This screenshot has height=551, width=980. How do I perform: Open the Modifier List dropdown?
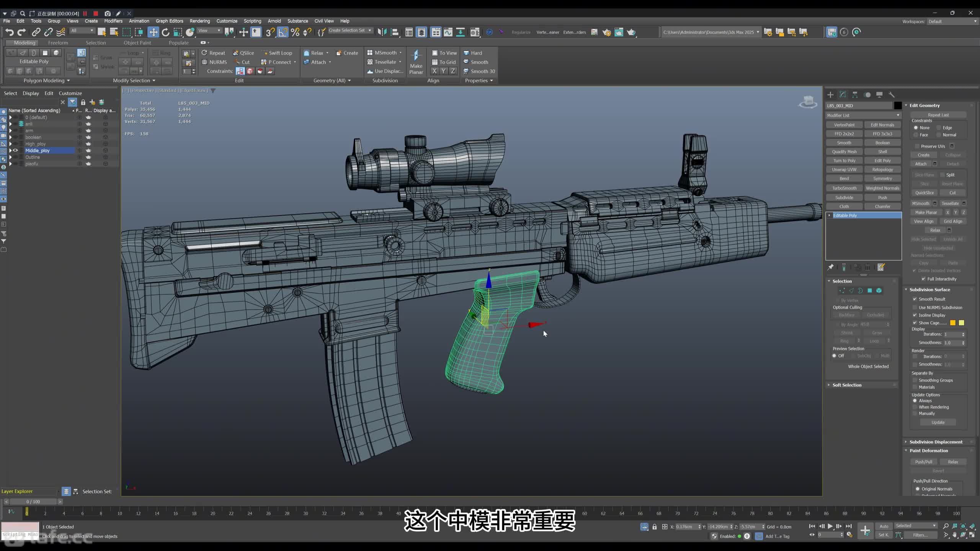[x=863, y=115]
